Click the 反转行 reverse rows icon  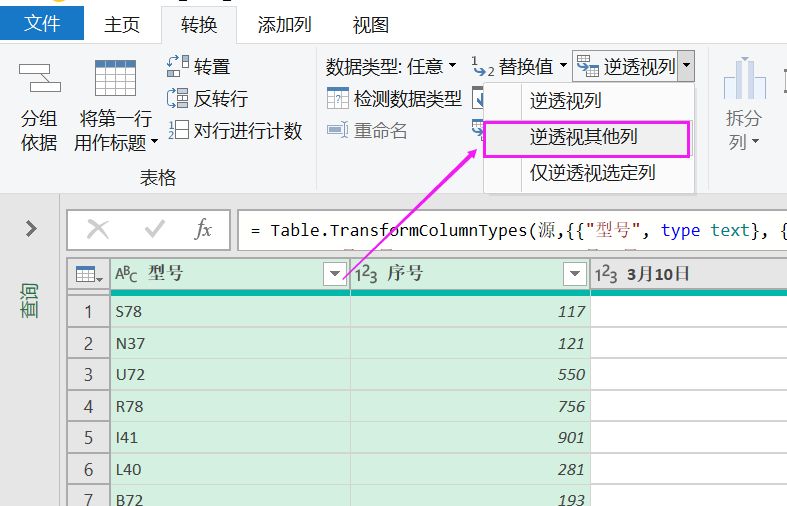point(178,98)
